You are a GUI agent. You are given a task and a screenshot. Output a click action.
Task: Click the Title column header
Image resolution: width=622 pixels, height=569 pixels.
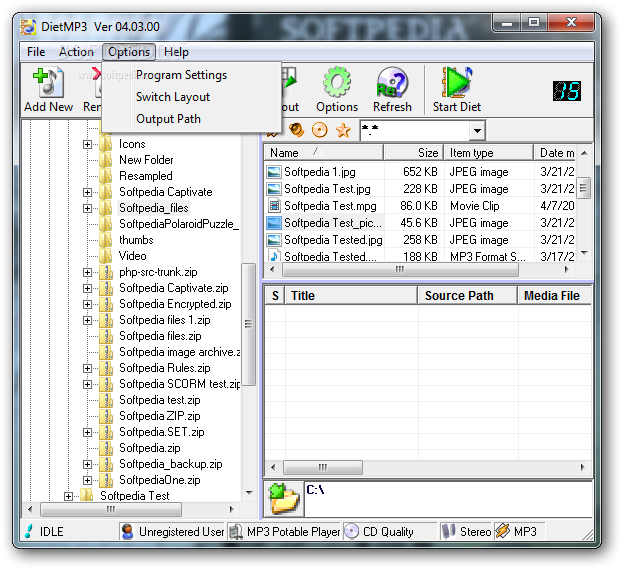coord(351,296)
